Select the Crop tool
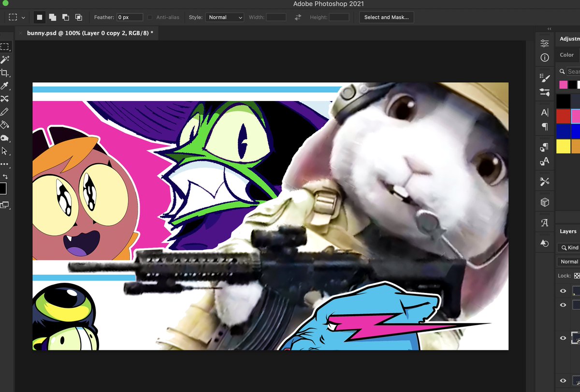Screen dimensions: 580x392 4,73
